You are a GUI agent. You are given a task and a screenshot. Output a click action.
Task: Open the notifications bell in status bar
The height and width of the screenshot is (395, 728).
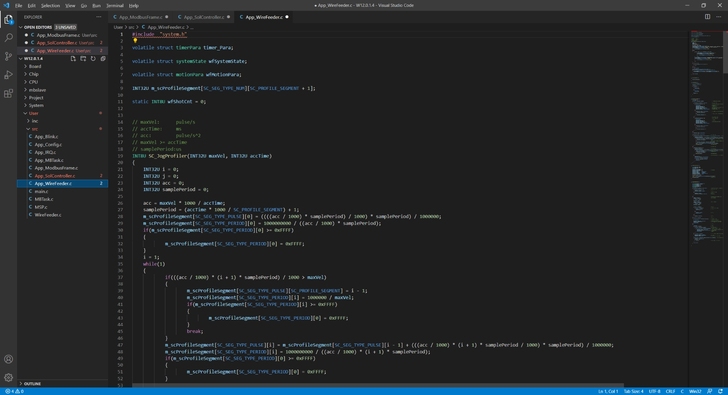(720, 391)
